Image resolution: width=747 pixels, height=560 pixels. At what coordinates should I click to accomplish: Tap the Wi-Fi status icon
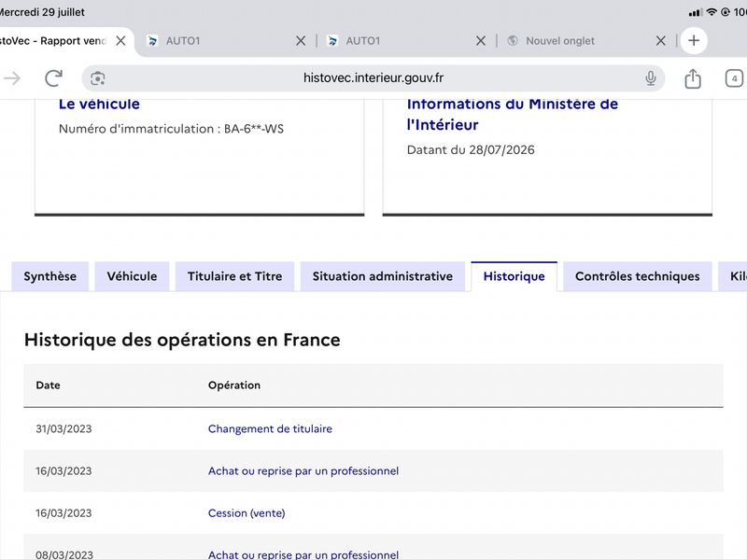[712, 12]
